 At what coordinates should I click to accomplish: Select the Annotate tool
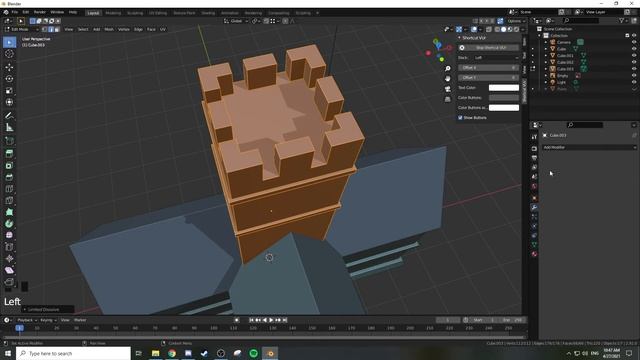[9, 116]
